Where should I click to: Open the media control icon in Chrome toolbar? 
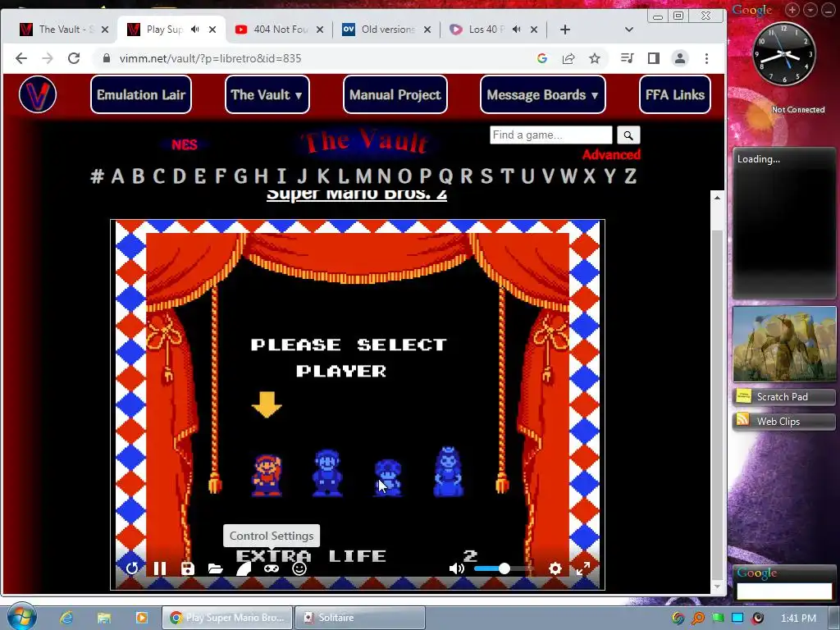627,58
